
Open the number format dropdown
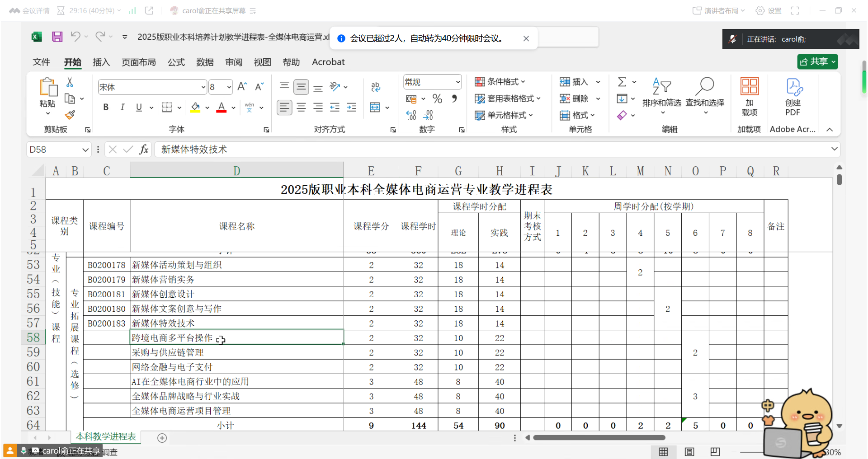pyautogui.click(x=458, y=82)
